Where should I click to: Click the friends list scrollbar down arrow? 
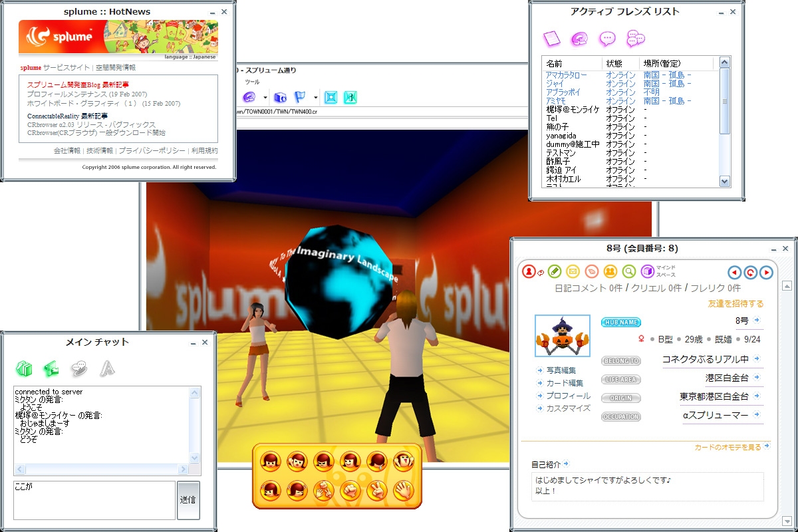[725, 181]
